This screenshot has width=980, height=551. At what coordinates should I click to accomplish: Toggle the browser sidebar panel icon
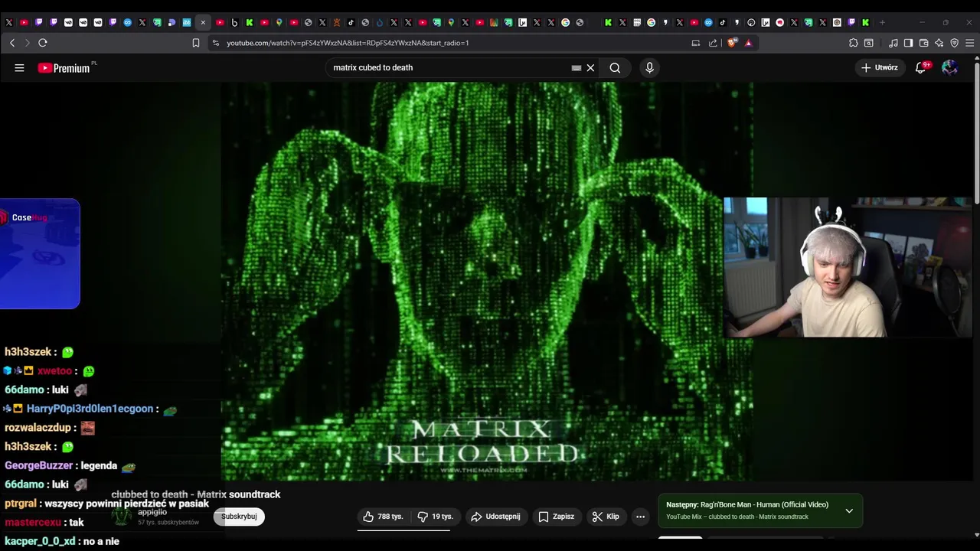(x=909, y=43)
